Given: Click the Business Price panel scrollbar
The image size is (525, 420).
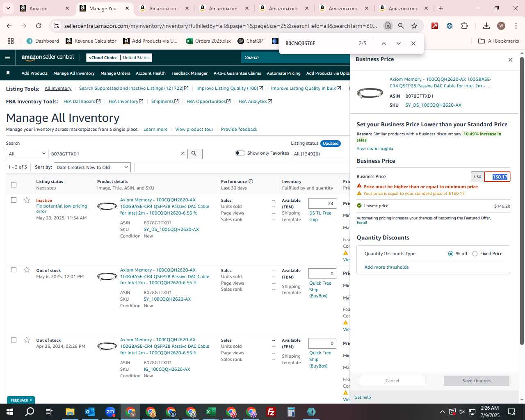Looking at the screenshot, I should pos(522,201).
